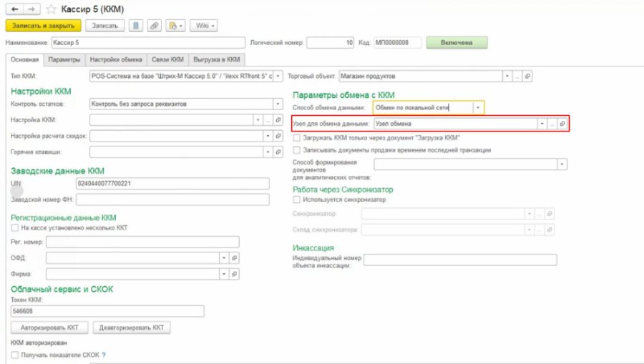Click Заводской номер ФН field
The image size is (644, 364).
click(x=172, y=200)
